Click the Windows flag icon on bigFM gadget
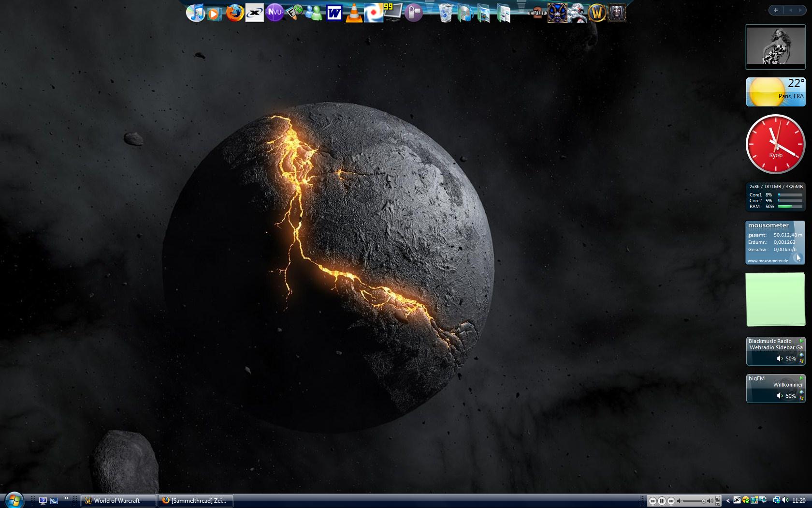This screenshot has height=508, width=812. coord(801,398)
